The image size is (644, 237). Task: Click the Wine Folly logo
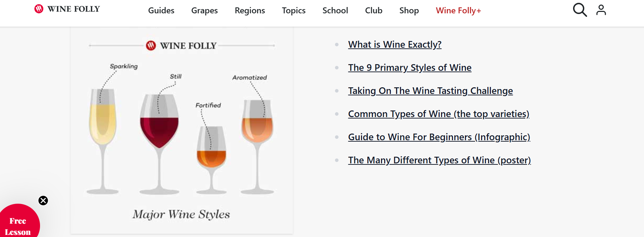(66, 9)
